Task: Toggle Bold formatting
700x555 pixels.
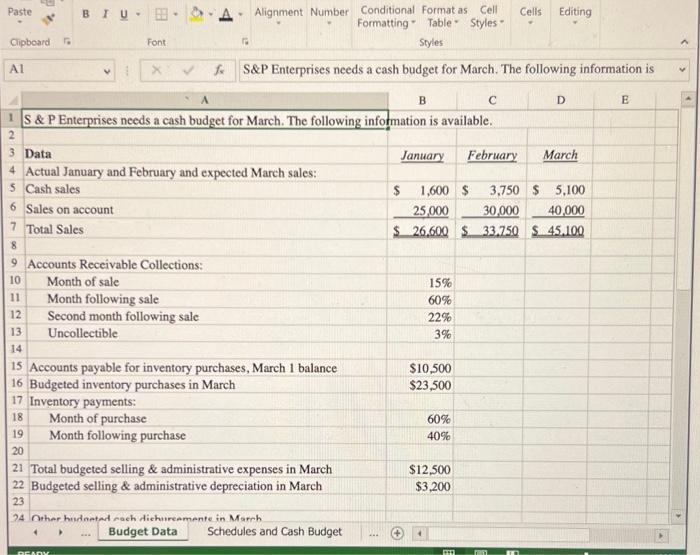Action: coord(86,14)
